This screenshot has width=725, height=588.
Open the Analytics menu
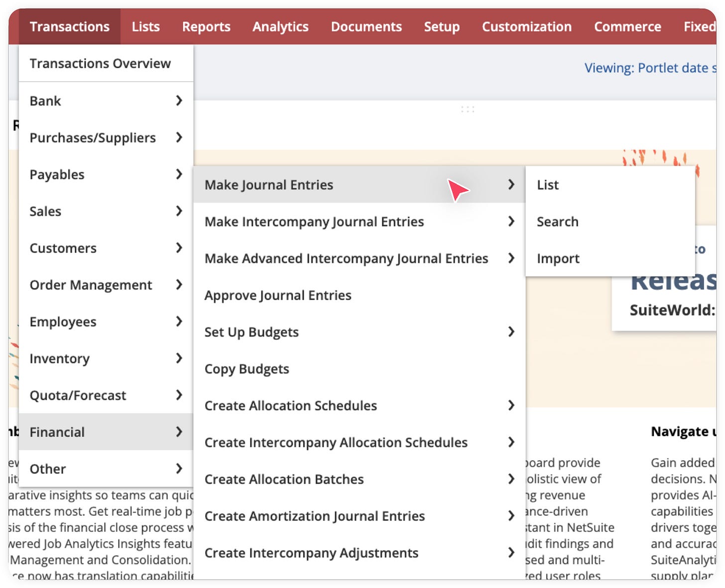point(280,26)
